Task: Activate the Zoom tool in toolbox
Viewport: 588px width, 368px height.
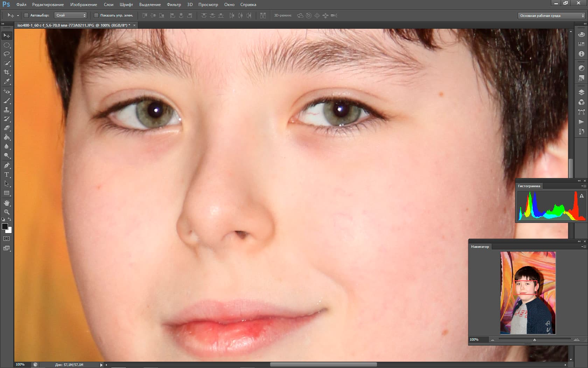Action: 7,212
